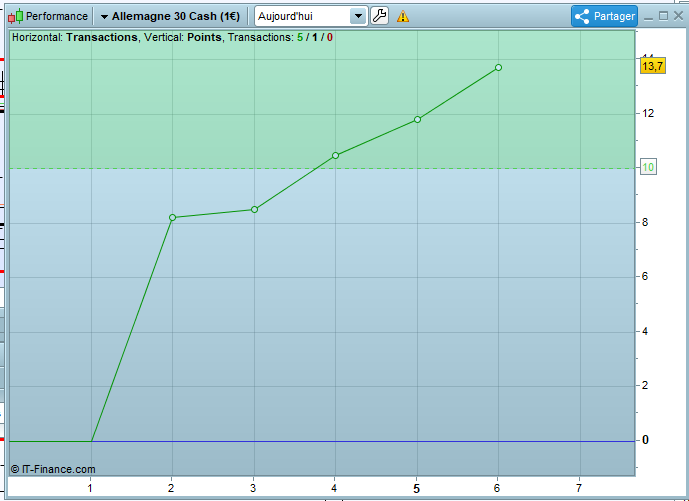Image resolution: width=689 pixels, height=501 pixels.
Task: Click the IT-Finance.com copyright text
Action: (53, 469)
